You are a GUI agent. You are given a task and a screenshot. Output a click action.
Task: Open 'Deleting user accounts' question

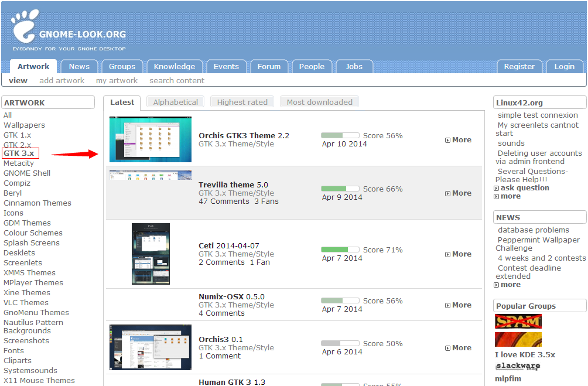point(539,157)
